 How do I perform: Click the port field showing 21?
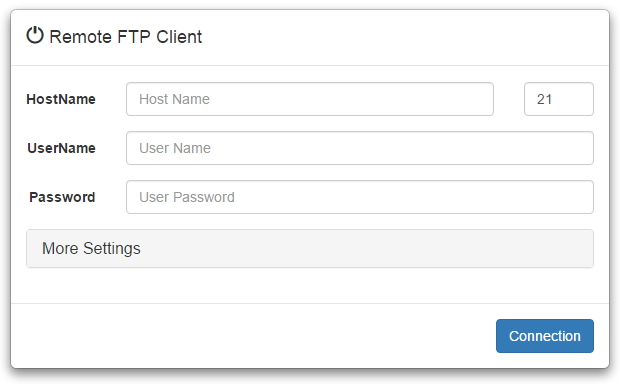click(559, 99)
